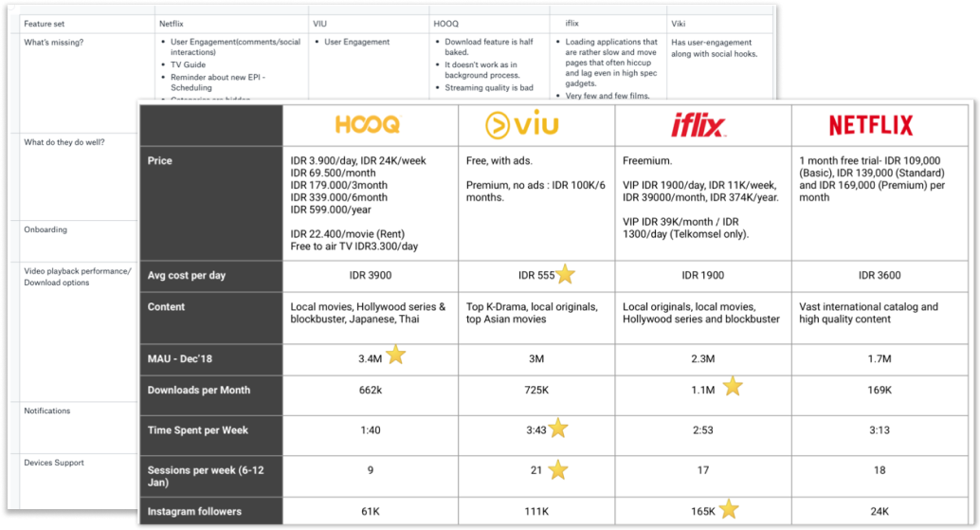Click viu Instagram followers 111K
The image size is (980, 530).
(x=536, y=511)
